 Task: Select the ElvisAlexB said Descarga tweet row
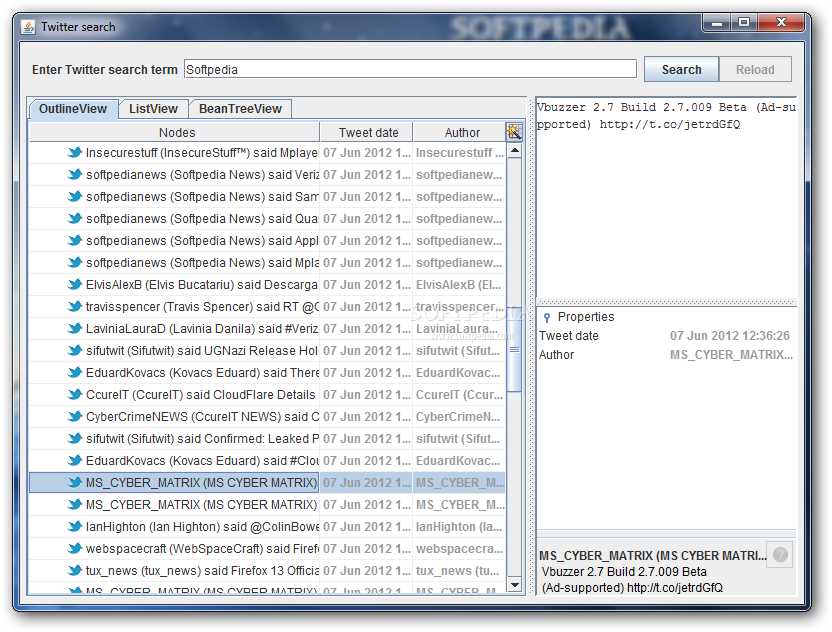click(267, 284)
